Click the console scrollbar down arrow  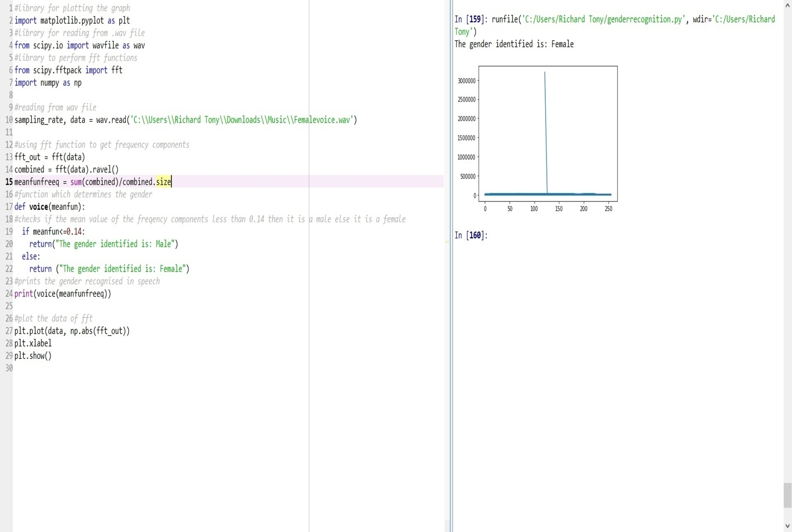point(787,526)
